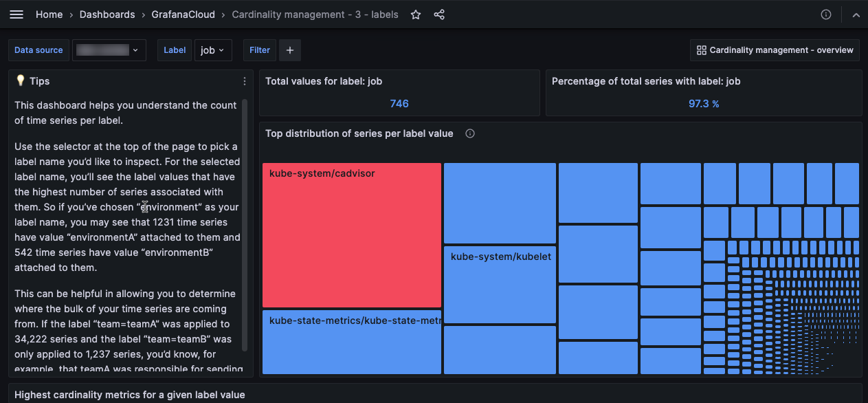
Task: Open Dashboards from the breadcrumb trail
Action: click(x=107, y=14)
